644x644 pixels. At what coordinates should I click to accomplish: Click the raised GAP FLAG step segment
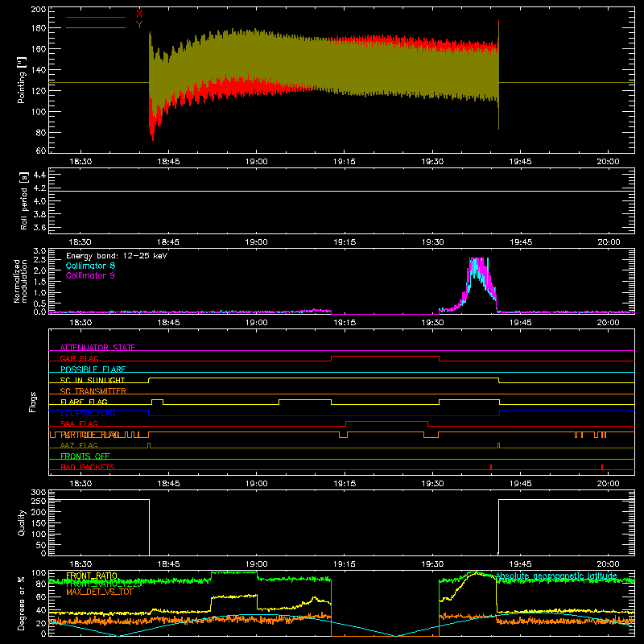pos(386,356)
